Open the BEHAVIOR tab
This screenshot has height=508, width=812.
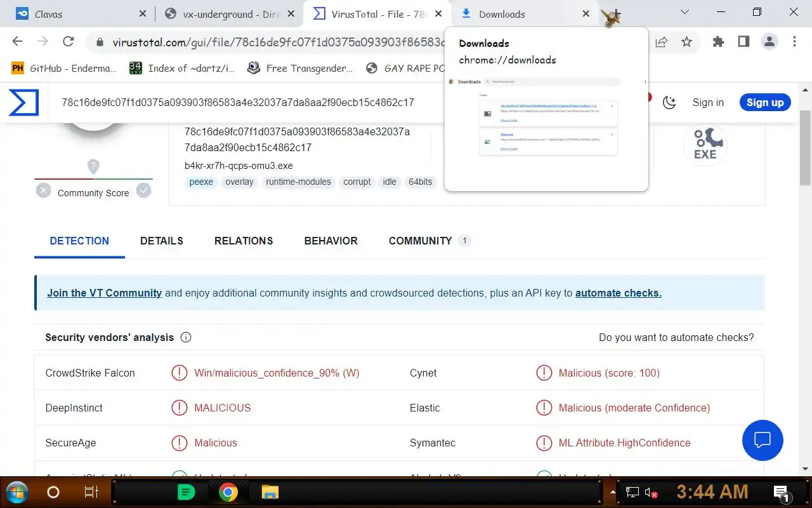[x=331, y=241]
